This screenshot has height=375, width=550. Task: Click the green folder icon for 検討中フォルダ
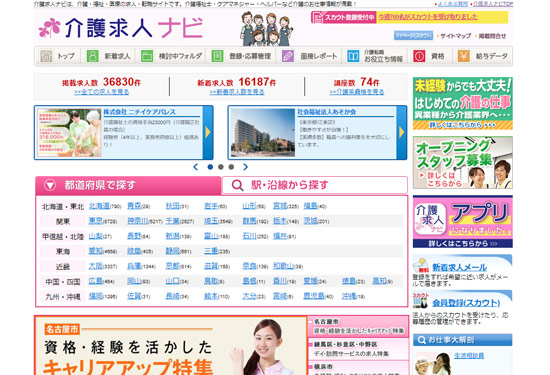(x=147, y=56)
